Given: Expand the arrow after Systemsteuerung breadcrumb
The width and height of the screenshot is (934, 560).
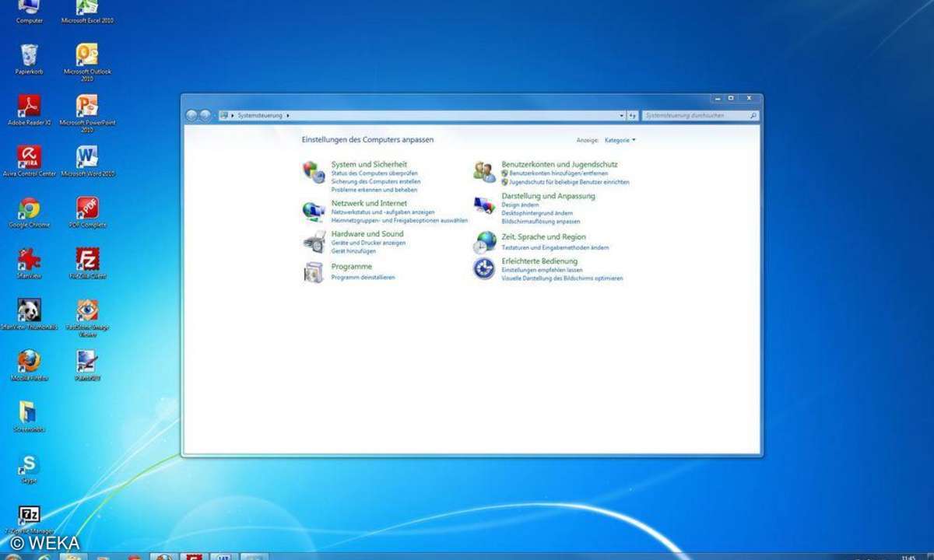Looking at the screenshot, I should click(288, 115).
